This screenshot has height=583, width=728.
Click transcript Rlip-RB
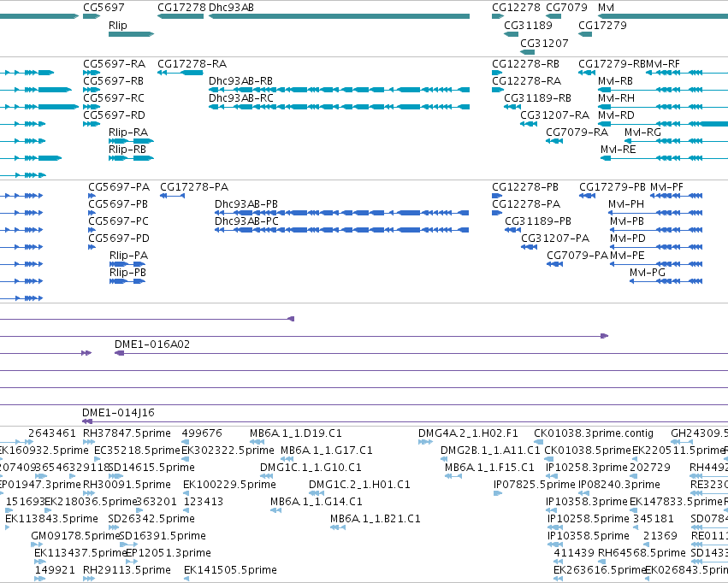(131, 158)
